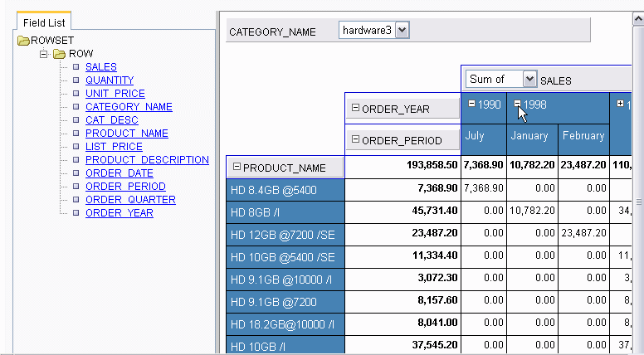Click the ROWSET folder icon

pos(23,40)
